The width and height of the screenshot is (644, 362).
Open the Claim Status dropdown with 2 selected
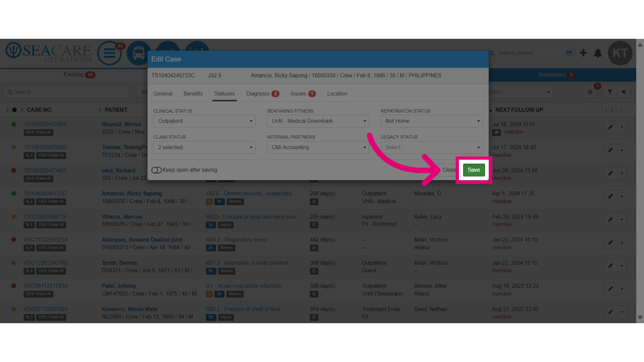204,147
